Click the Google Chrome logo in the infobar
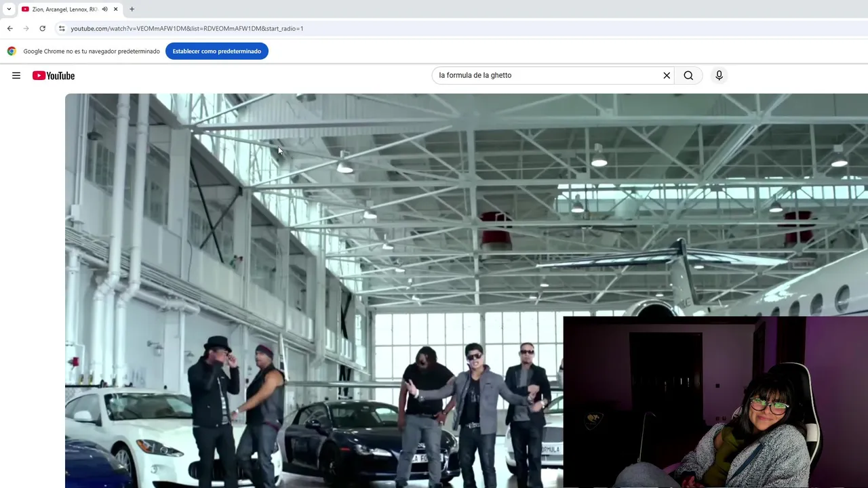Image resolution: width=868 pixels, height=488 pixels. [12, 51]
